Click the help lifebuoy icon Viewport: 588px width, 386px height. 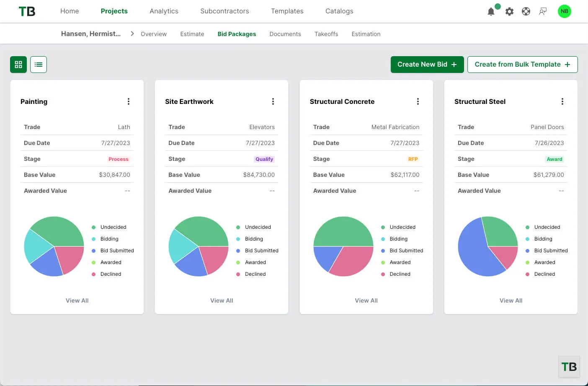tap(526, 11)
